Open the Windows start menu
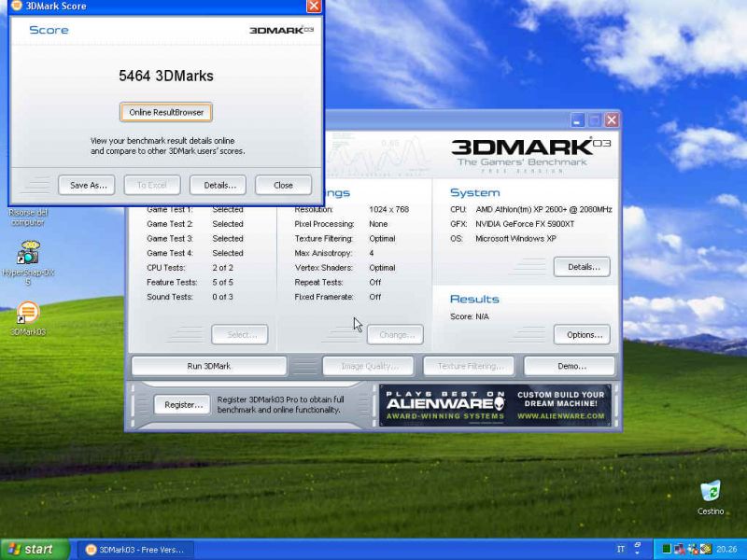 (x=35, y=549)
